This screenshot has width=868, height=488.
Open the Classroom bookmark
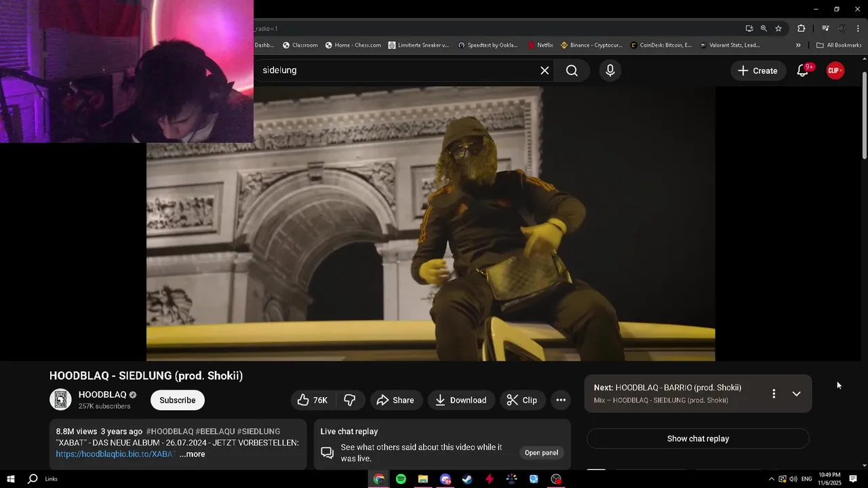[x=300, y=45]
